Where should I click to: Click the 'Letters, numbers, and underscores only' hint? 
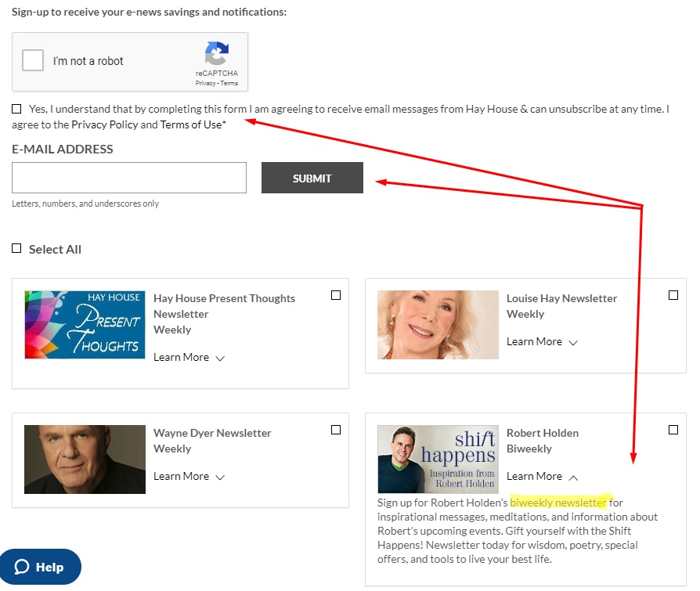click(85, 204)
